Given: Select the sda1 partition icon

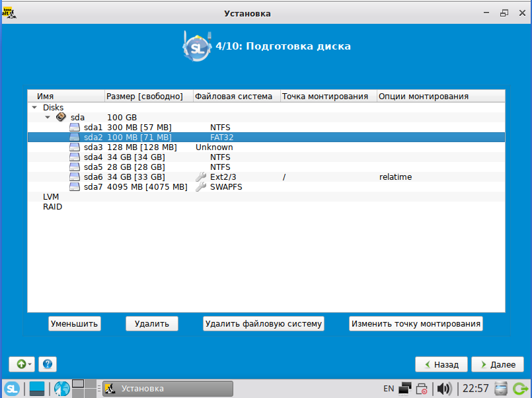Looking at the screenshot, I should (75, 127).
